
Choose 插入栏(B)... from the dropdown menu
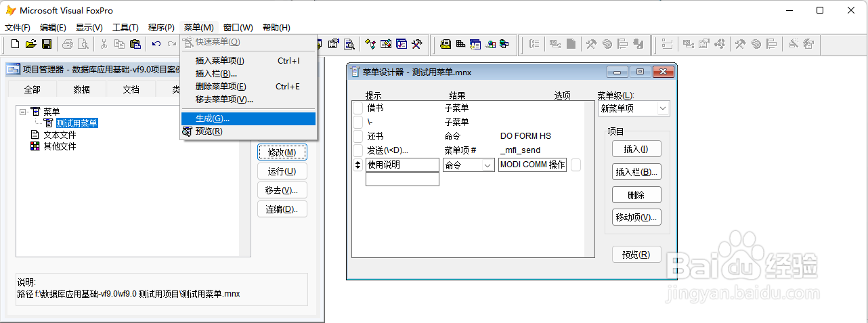248,74
